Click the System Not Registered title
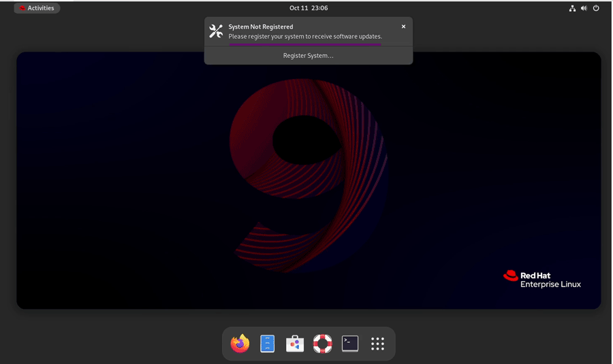Viewport: 613px width, 364px height. click(x=261, y=27)
